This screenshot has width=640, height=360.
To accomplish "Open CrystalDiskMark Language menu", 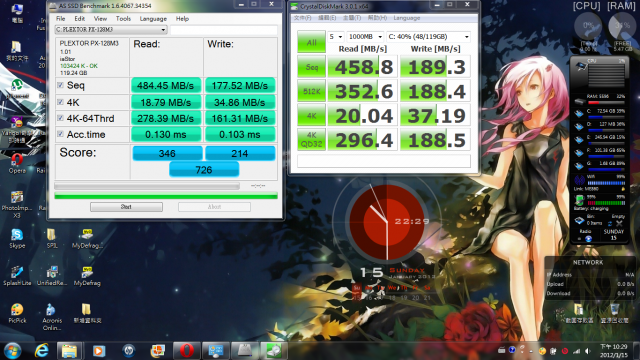I will pos(407,18).
